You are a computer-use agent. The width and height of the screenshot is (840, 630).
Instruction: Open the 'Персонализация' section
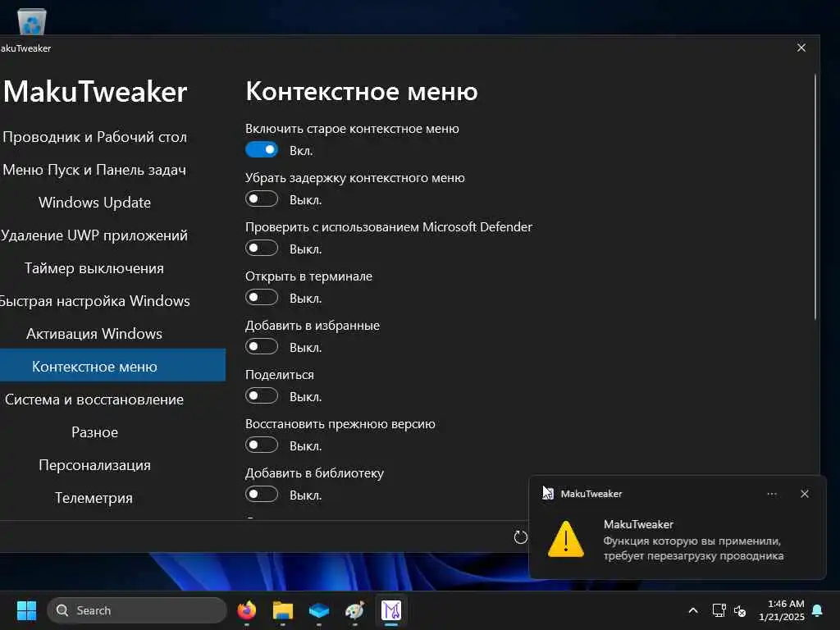94,465
